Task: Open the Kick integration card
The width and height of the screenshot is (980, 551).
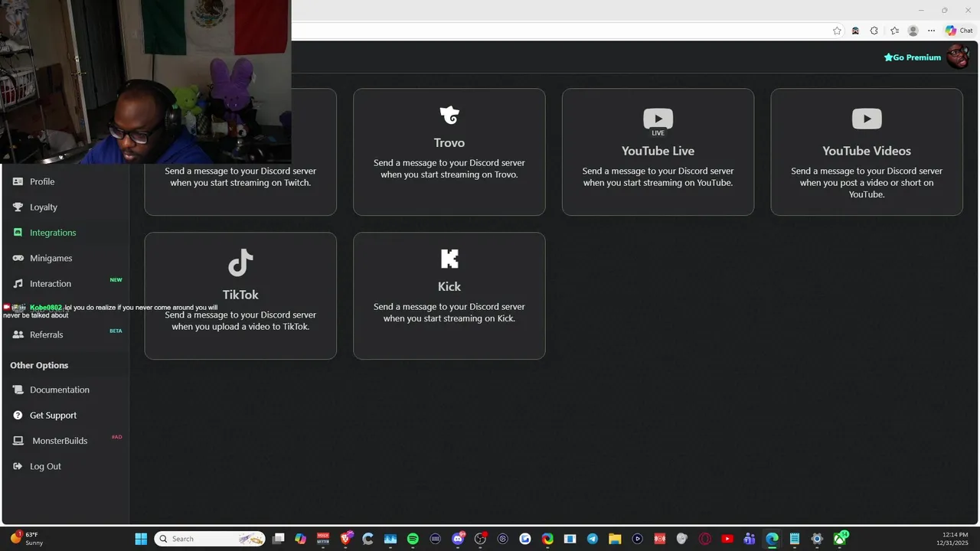Action: click(x=449, y=295)
